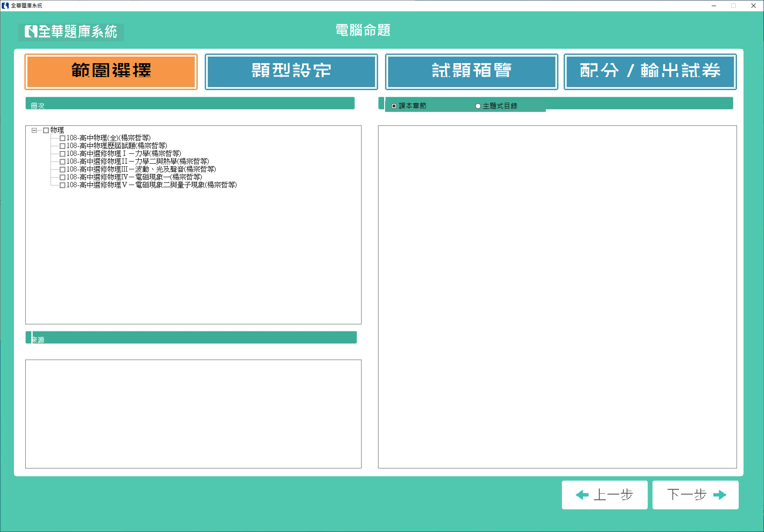Check the 物理 root checkbox
Viewport: 764px width, 532px height.
tap(46, 130)
